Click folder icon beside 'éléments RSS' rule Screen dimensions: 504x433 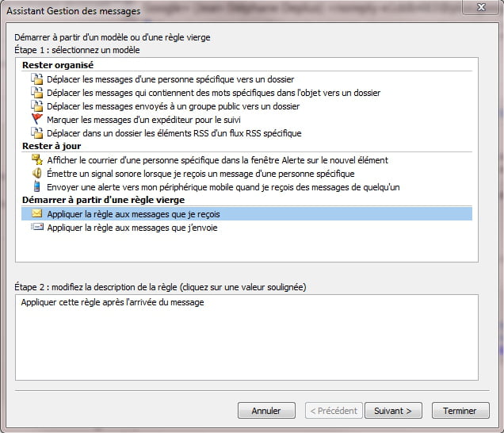37,133
